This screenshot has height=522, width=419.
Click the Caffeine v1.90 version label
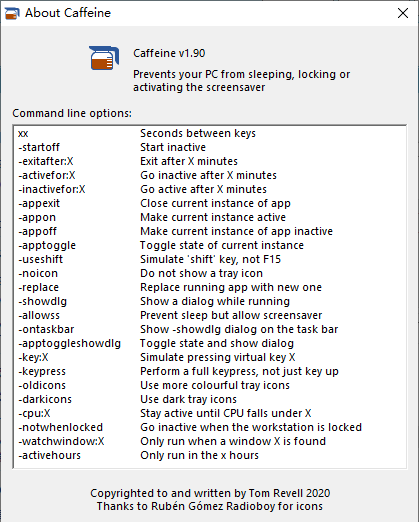pyautogui.click(x=169, y=53)
